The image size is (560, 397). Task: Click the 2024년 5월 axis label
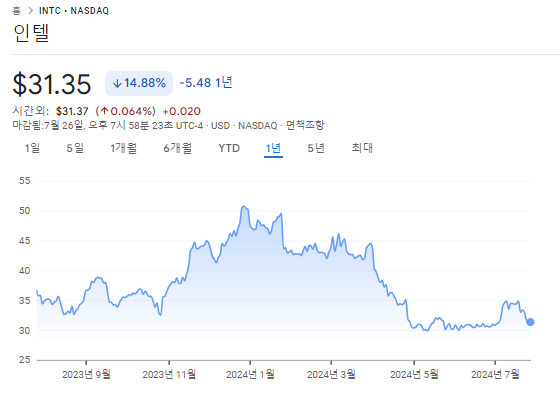pyautogui.click(x=414, y=374)
